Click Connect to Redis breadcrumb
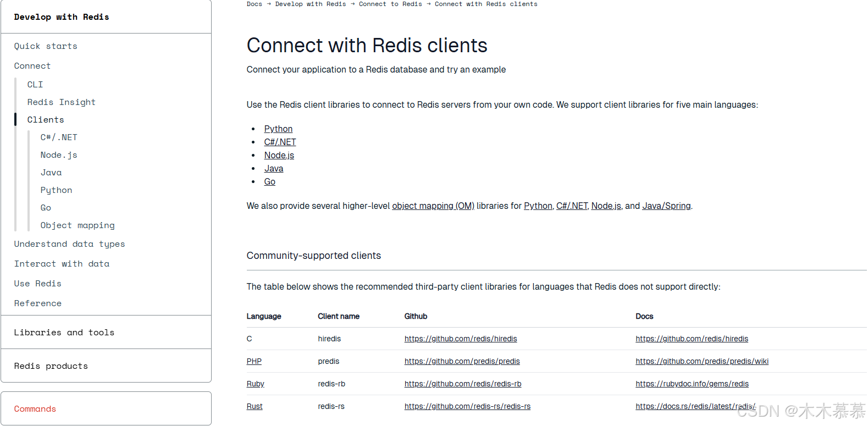Viewport: 868px width, 426px height. click(390, 4)
